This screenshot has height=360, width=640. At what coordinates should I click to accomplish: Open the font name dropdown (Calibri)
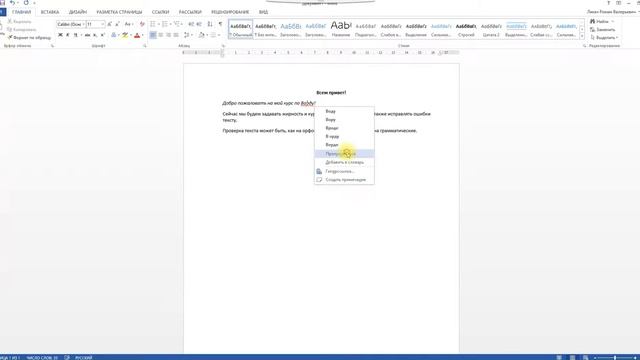(x=83, y=24)
